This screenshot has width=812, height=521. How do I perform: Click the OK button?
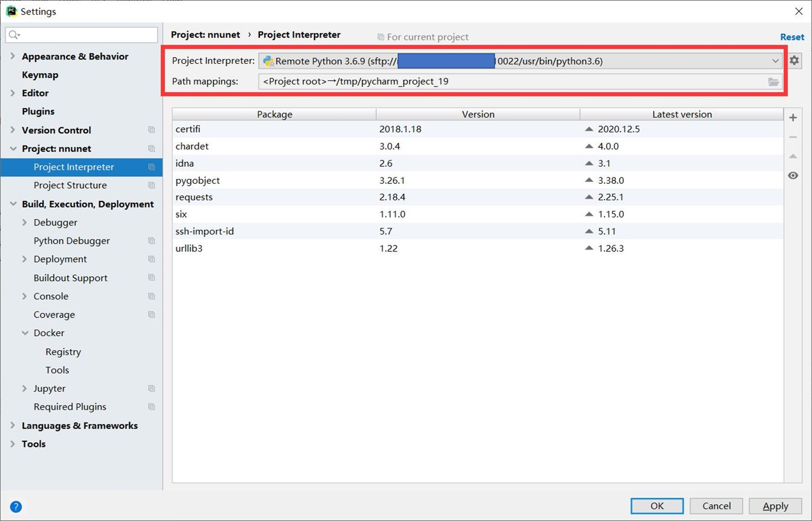point(657,506)
